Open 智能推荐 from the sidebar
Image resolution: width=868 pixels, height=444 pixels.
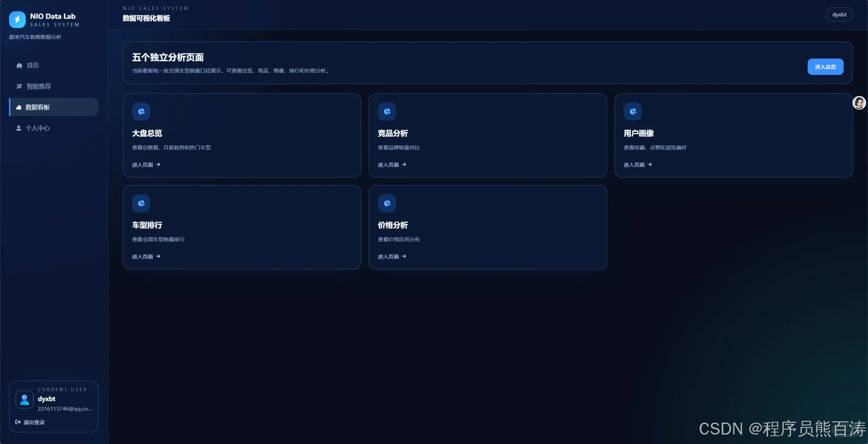(x=53, y=86)
